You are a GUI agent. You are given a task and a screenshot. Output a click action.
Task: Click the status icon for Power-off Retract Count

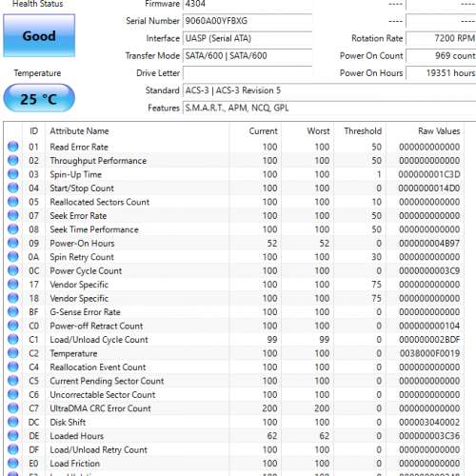[x=13, y=326]
